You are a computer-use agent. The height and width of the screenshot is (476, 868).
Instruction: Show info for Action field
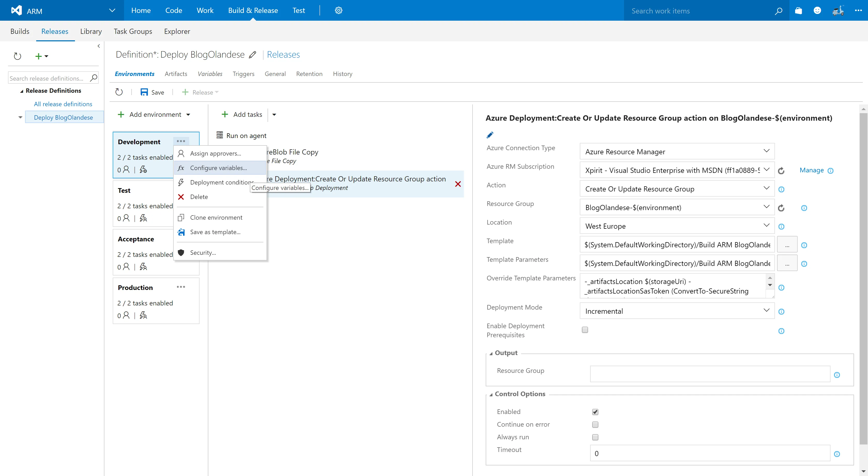(781, 189)
